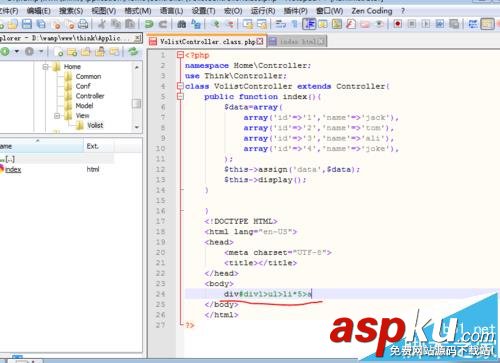The image size is (500, 363).
Task: Click $this->display() code on line 13
Action: pyautogui.click(x=265, y=180)
